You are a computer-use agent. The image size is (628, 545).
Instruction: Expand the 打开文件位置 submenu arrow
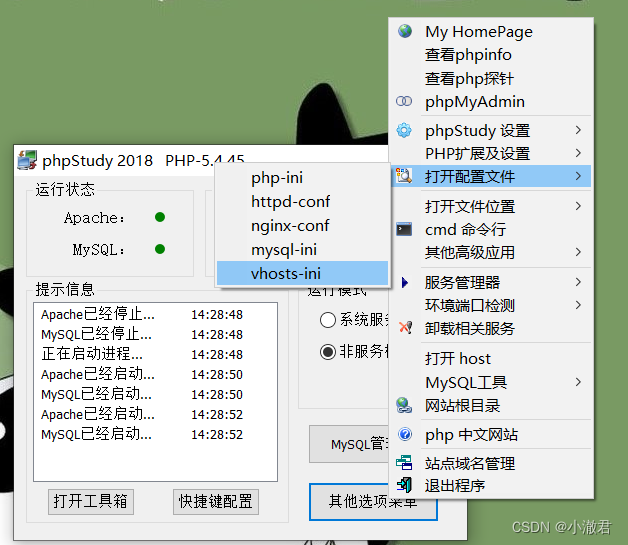tap(578, 206)
